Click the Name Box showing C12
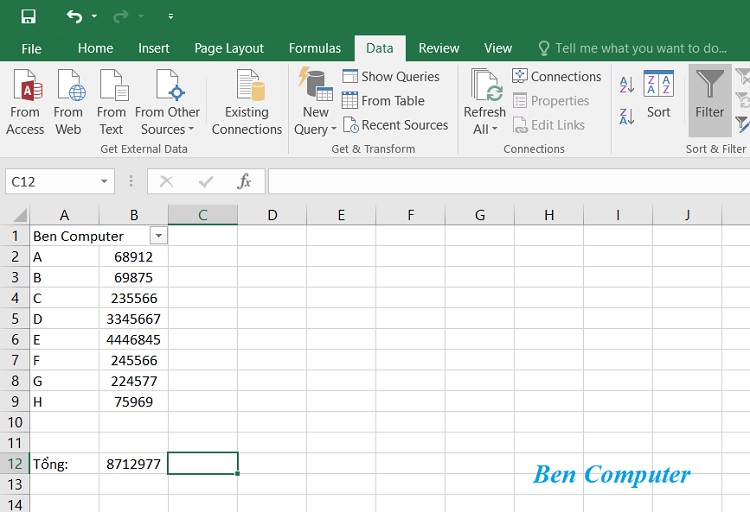 [52, 182]
